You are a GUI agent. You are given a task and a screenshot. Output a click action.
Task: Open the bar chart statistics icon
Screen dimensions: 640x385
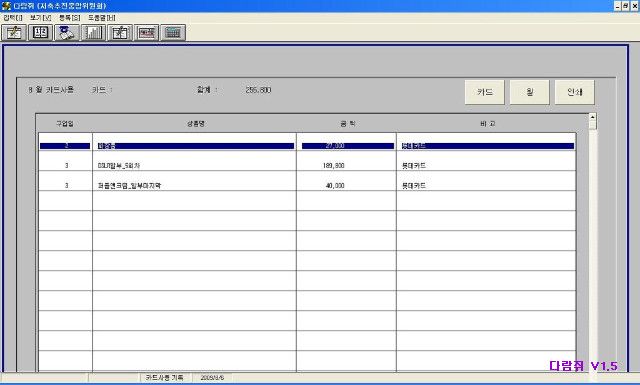pyautogui.click(x=93, y=33)
